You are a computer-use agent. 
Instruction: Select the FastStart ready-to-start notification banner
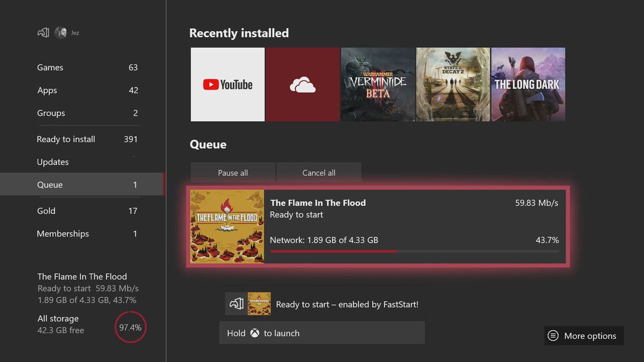click(x=322, y=303)
